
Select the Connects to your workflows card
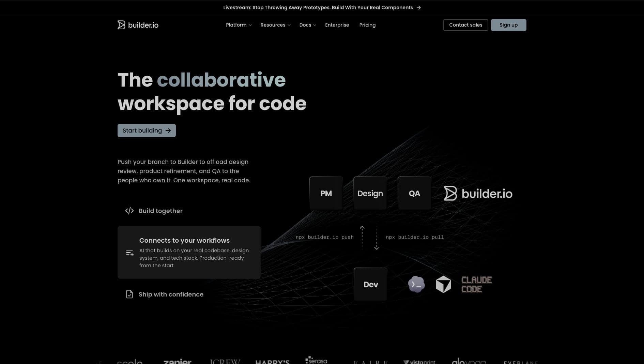tap(189, 252)
